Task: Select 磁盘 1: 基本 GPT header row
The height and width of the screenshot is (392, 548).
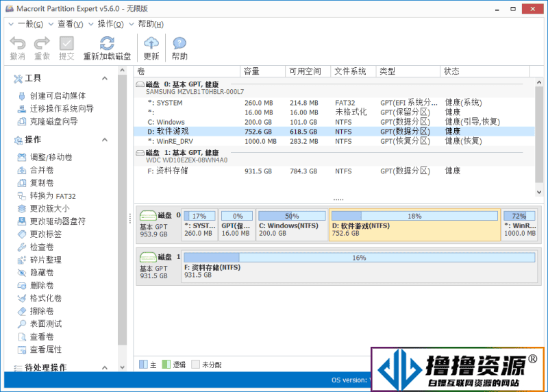Action: tap(334, 156)
